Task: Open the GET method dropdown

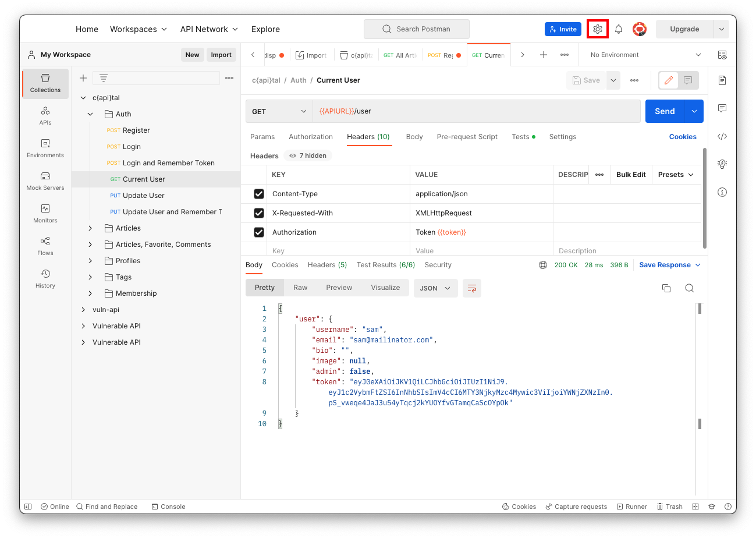Action: [x=279, y=111]
